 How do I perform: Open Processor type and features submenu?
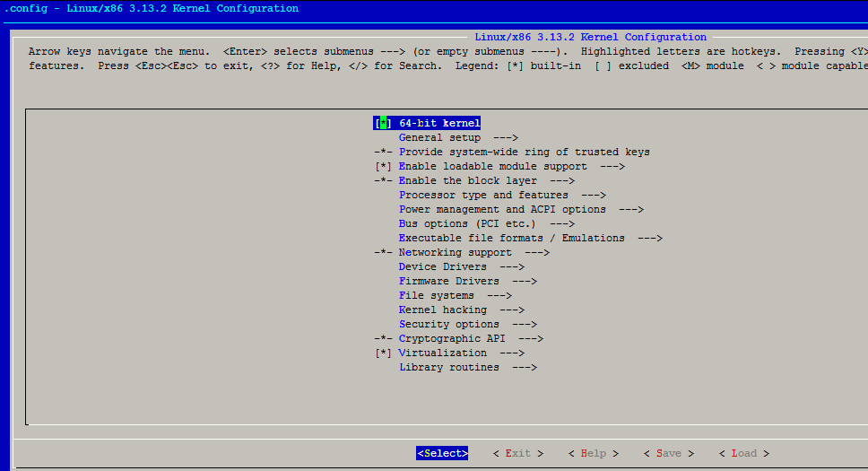coord(503,195)
